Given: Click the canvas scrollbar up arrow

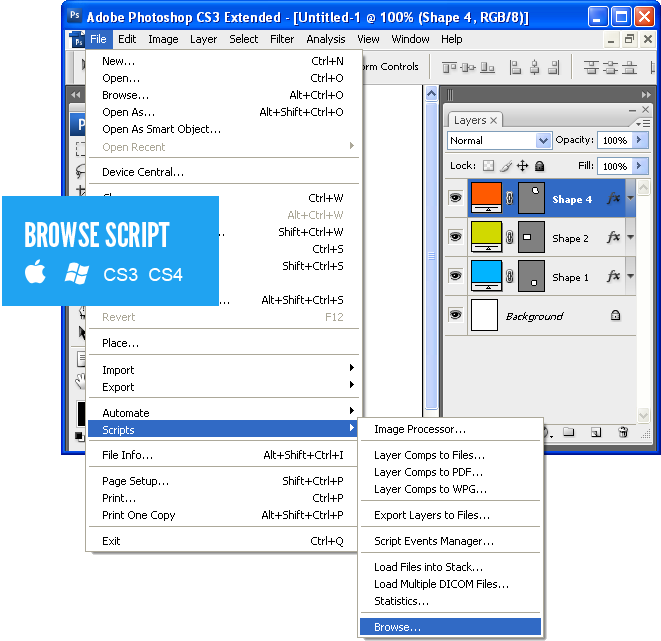Looking at the screenshot, I should click(x=431, y=94).
